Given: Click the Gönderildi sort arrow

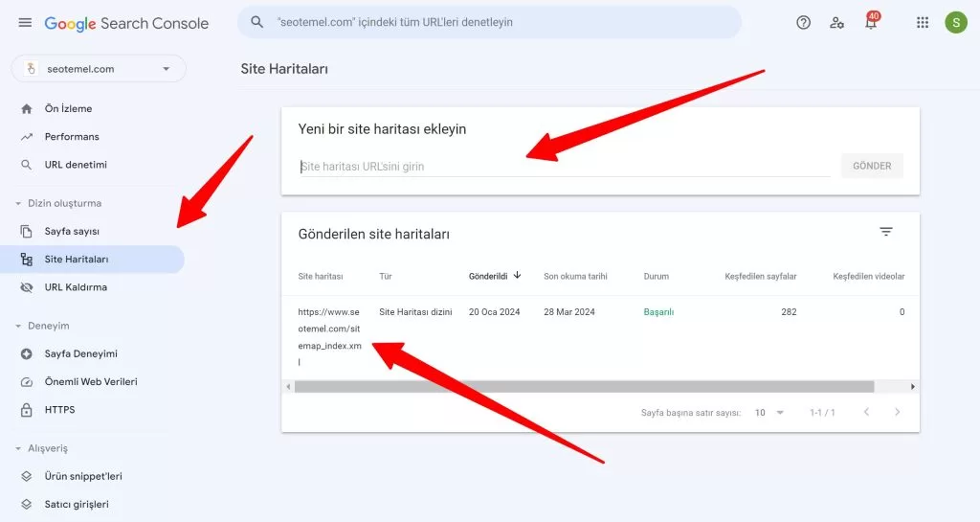Looking at the screenshot, I should (517, 275).
